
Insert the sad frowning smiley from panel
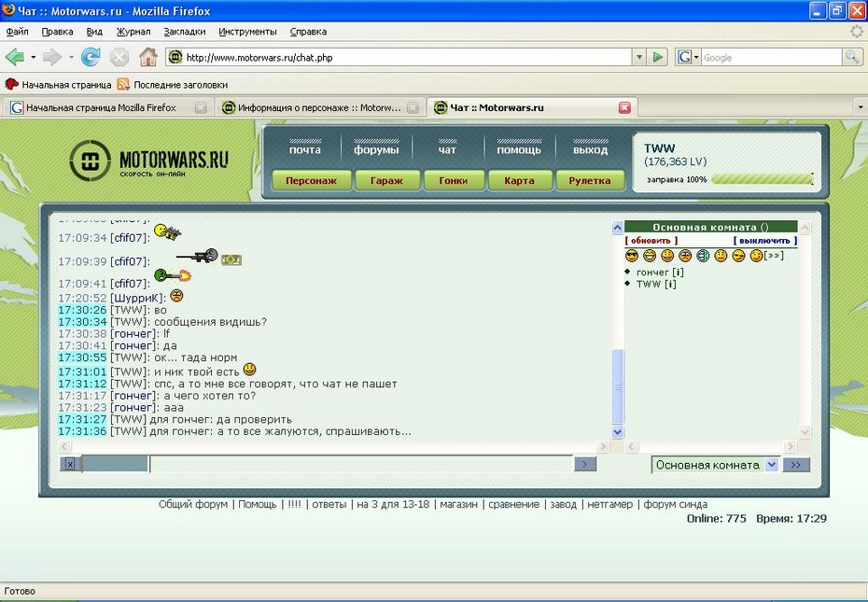coord(685,256)
